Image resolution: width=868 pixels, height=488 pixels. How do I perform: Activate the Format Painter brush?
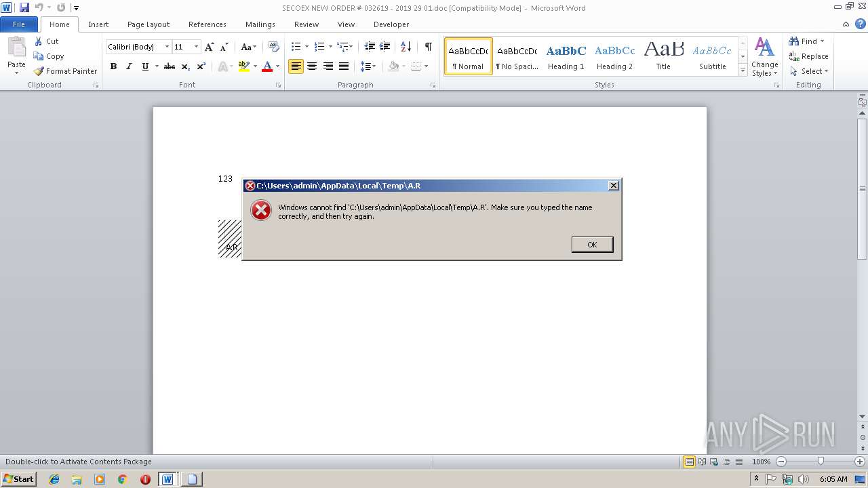(x=39, y=71)
